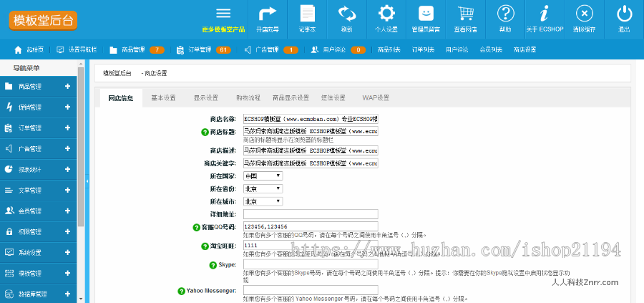Expand 系统设置 in the sidebar
644x303 pixels.
tap(68, 252)
